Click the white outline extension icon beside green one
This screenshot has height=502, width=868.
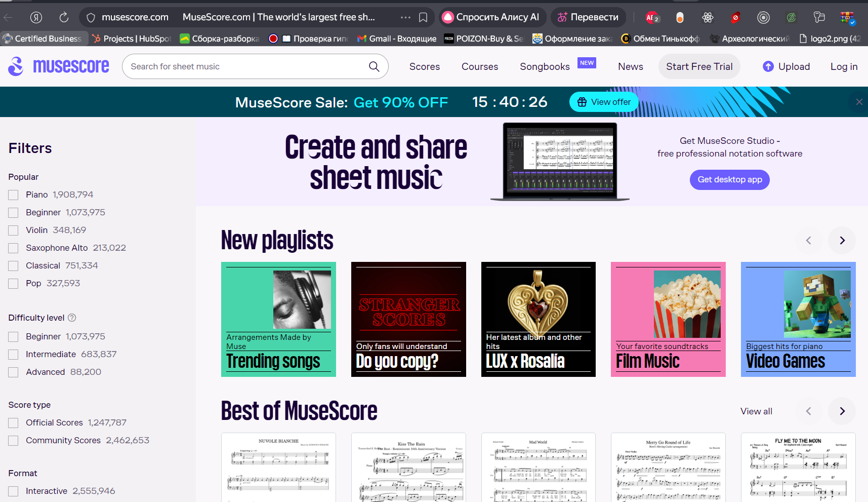[819, 18]
